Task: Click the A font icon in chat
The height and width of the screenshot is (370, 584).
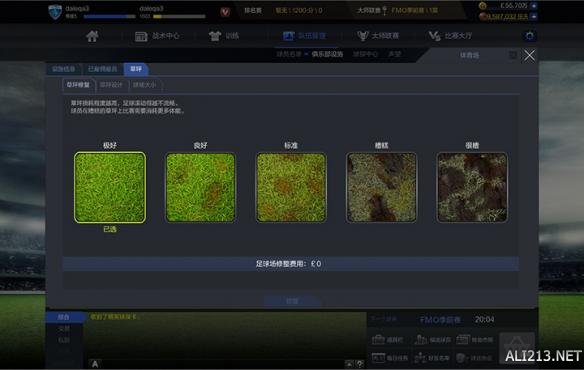Action: [x=95, y=364]
